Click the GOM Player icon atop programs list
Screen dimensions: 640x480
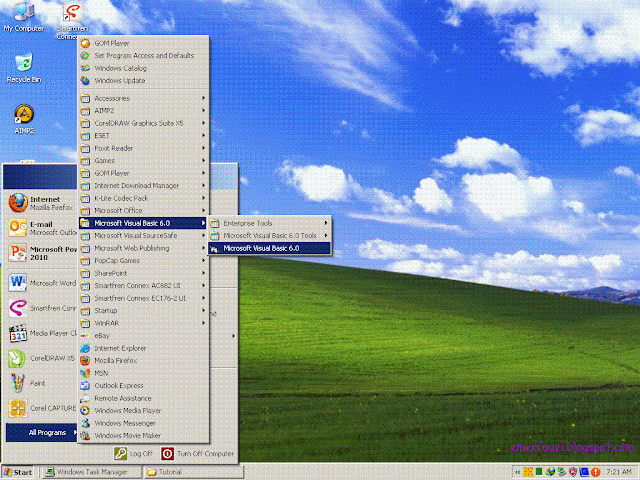85,43
